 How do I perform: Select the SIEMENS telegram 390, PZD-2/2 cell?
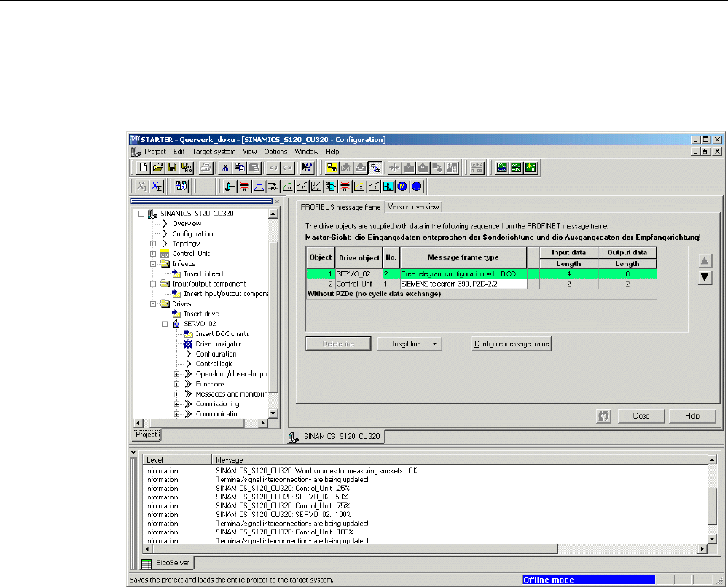(463, 284)
